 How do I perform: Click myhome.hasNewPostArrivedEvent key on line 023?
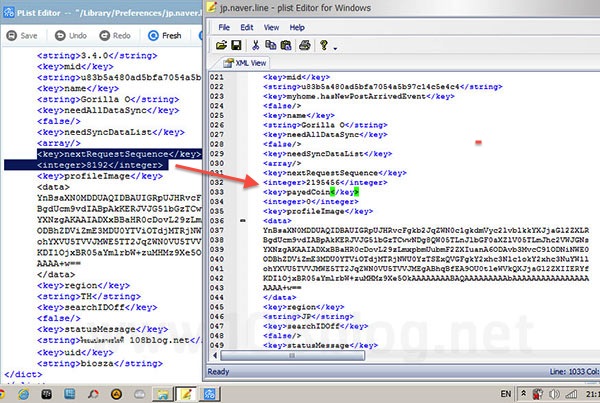coord(359,96)
